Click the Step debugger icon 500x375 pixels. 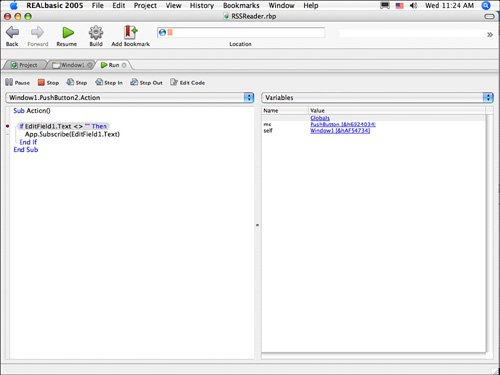point(70,82)
